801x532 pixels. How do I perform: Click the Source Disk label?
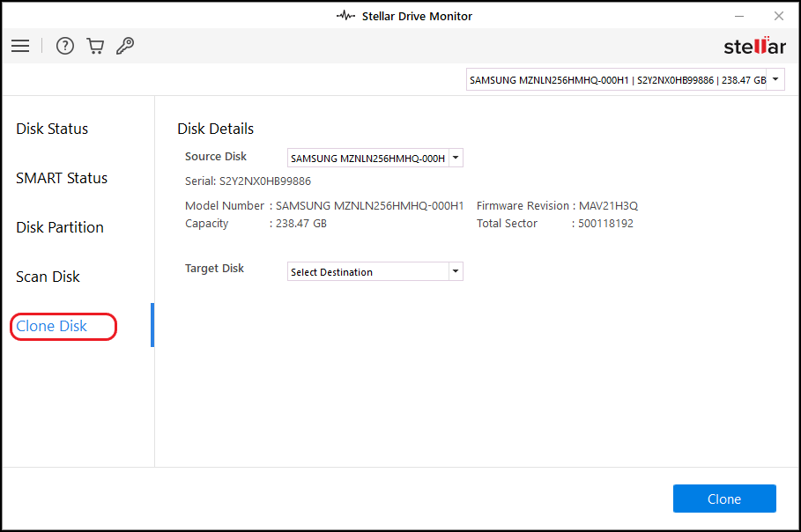(216, 156)
